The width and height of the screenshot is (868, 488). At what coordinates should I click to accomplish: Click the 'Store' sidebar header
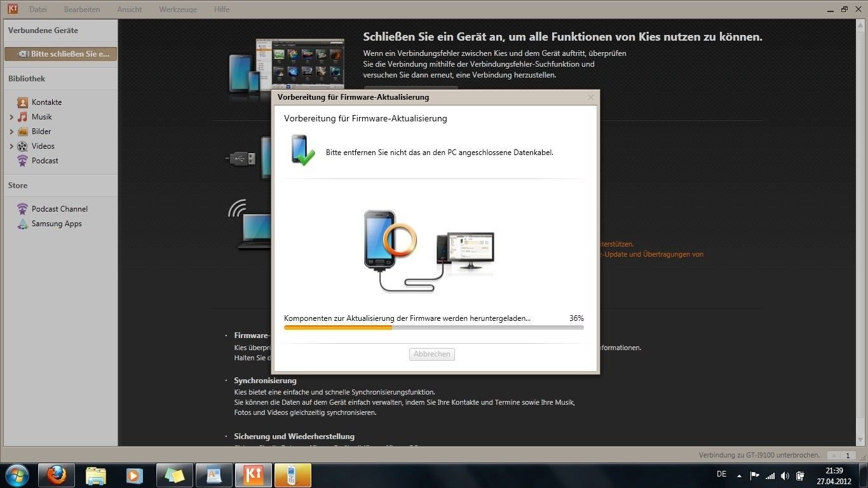[18, 186]
